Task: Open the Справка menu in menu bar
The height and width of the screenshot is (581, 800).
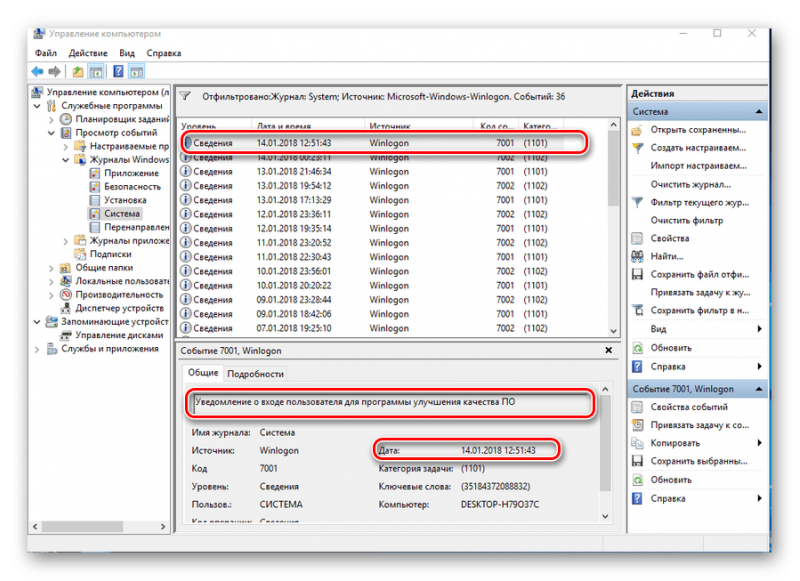Action: pos(164,53)
